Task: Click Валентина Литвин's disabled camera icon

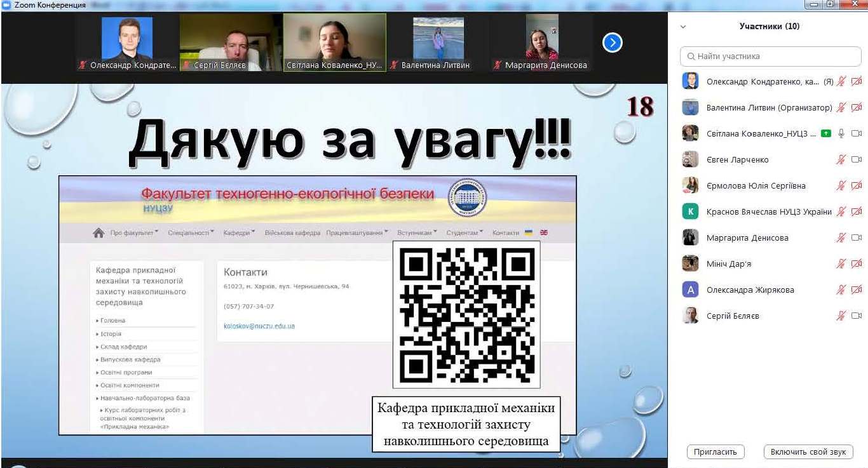Action: pos(856,107)
